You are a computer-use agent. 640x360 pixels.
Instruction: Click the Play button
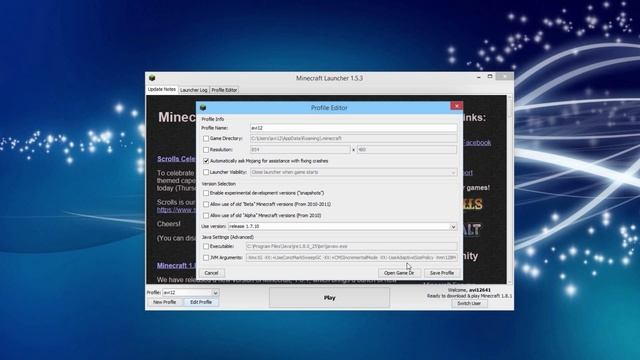[329, 298]
